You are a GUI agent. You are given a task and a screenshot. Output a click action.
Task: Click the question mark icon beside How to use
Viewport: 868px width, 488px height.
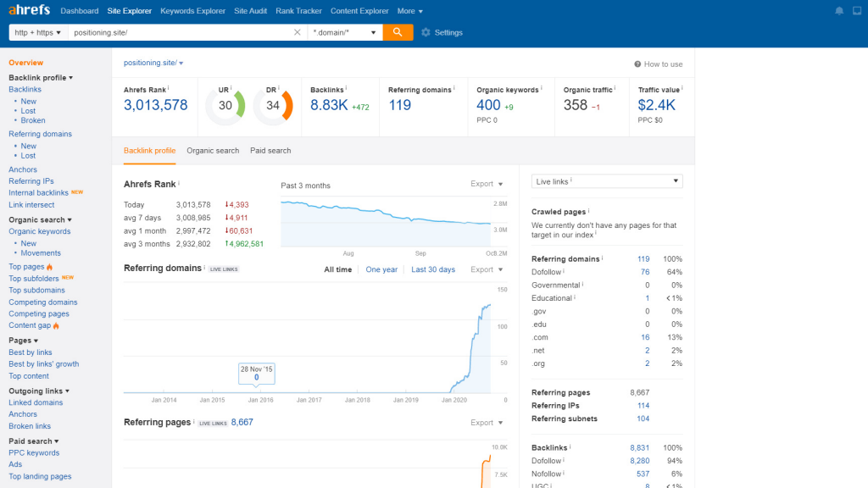point(637,64)
